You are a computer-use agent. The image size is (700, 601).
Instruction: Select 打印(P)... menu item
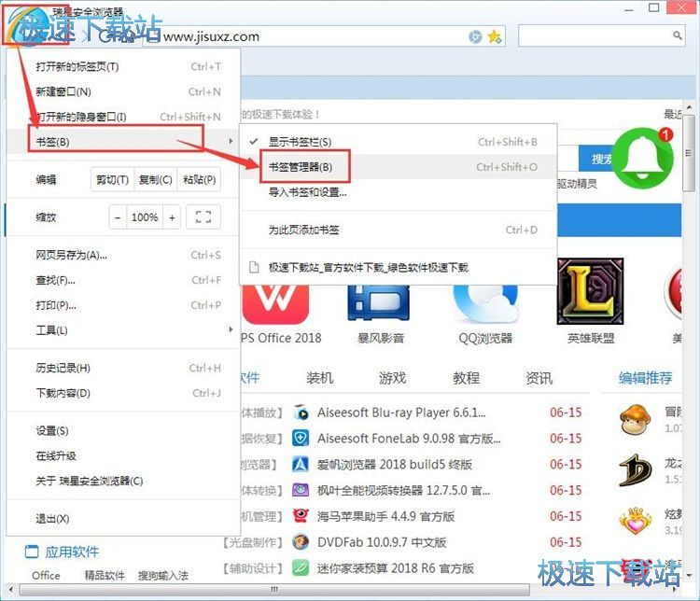point(123,305)
